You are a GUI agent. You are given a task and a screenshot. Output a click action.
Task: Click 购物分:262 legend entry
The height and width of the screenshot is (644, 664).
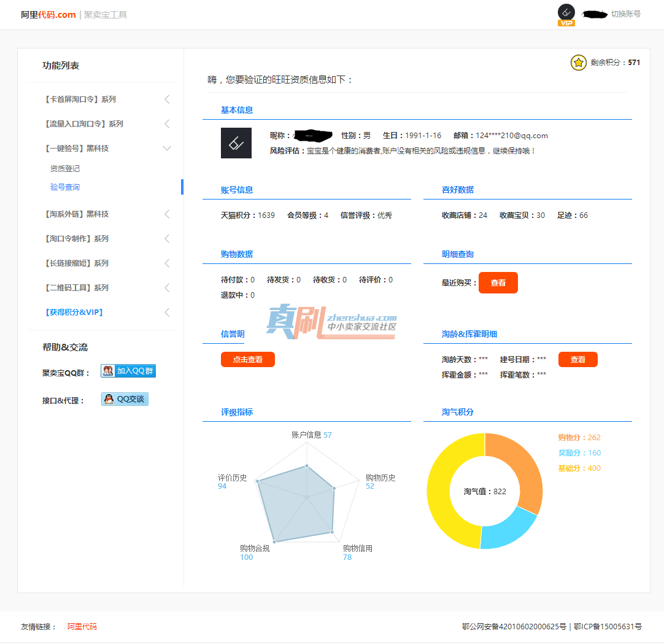[x=579, y=437]
